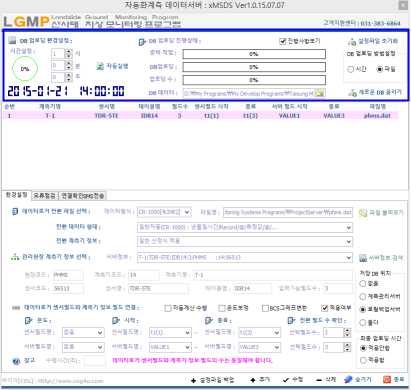Select the 시간 upload method radio
This screenshot has height=390, width=411.
click(x=350, y=69)
